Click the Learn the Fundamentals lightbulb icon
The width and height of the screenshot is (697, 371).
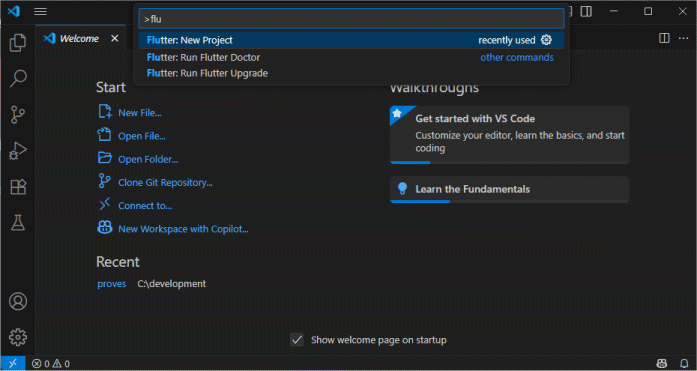click(402, 188)
